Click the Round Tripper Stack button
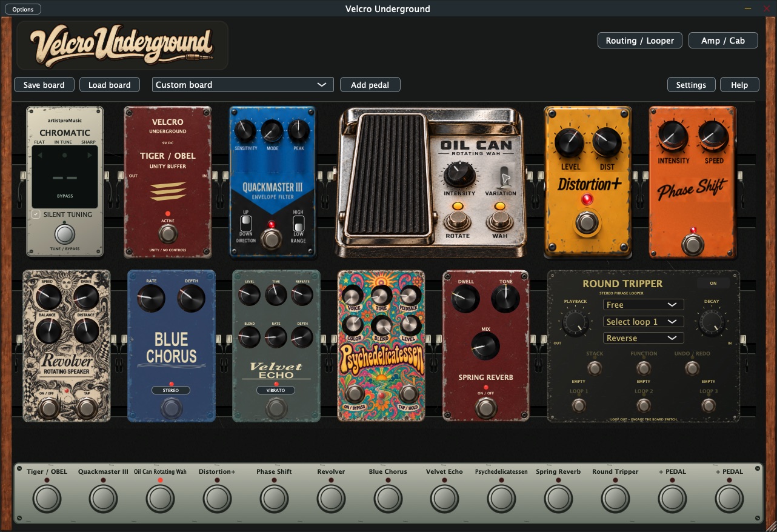 [595, 368]
